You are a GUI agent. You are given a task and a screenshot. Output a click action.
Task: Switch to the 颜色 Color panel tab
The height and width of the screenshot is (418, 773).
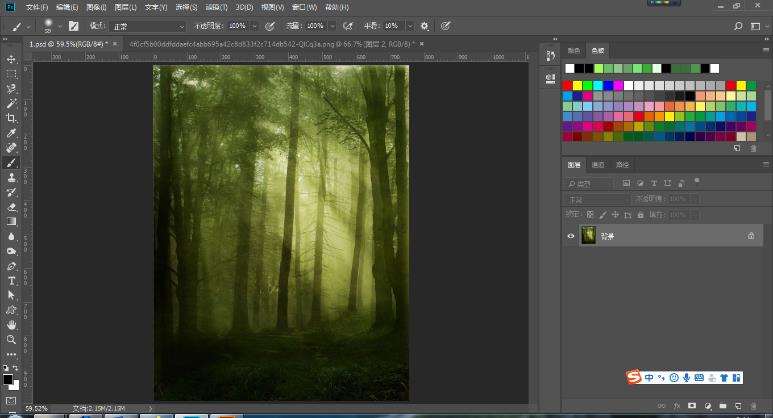tap(574, 50)
